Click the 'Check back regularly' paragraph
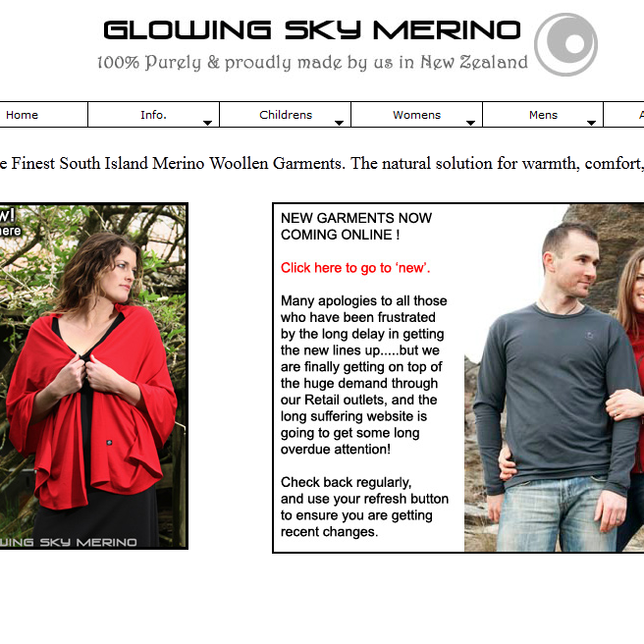This screenshot has height=644, width=644. (x=364, y=507)
